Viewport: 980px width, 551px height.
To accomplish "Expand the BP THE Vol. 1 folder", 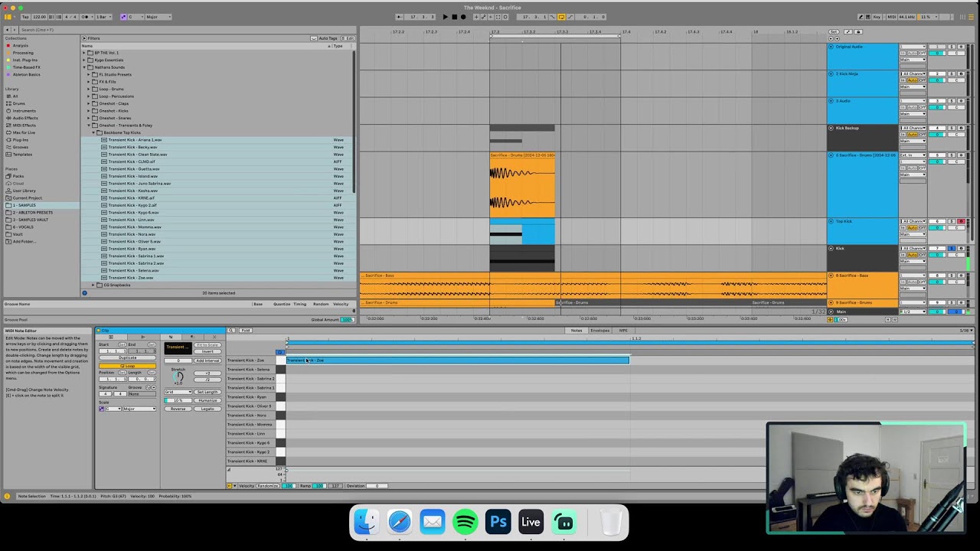I will tap(84, 53).
